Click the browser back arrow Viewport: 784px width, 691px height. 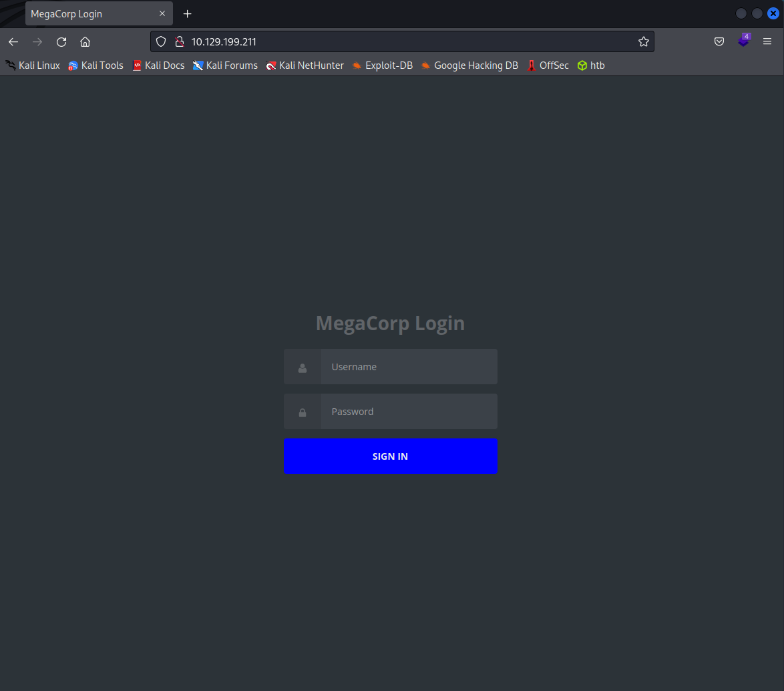coord(13,41)
